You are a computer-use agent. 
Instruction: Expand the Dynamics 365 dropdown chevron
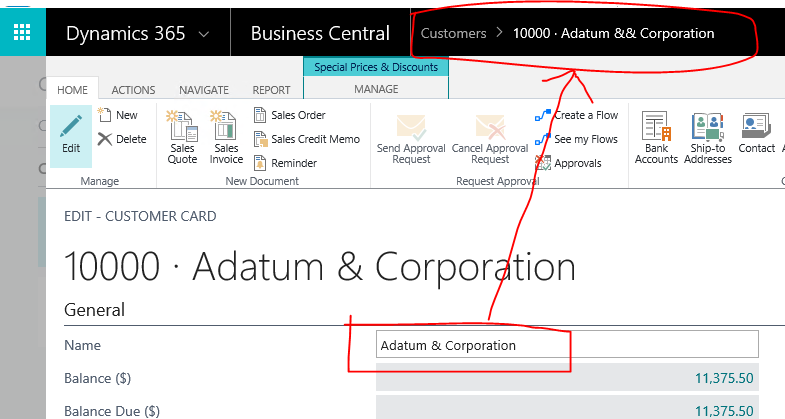click(x=203, y=35)
